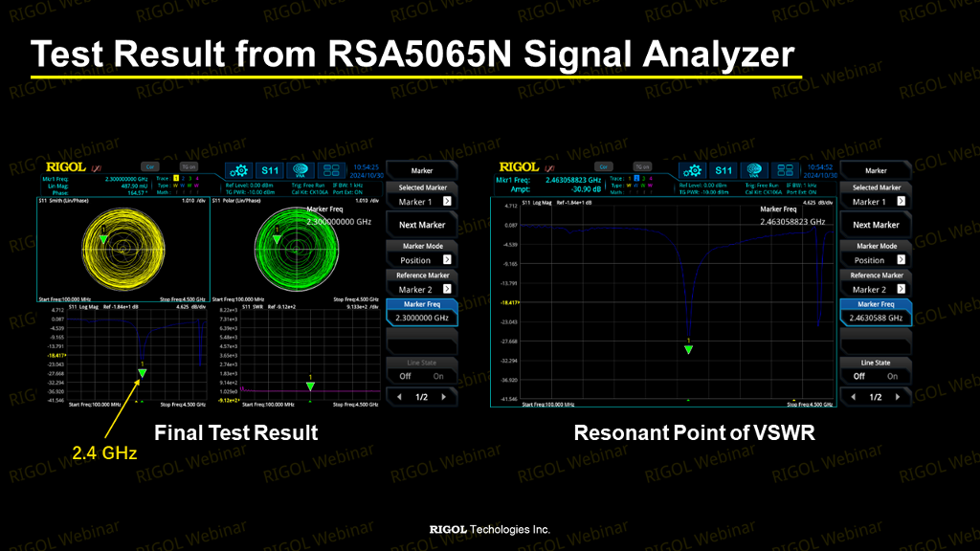Select marker 1 on the small S11 SWR plot
The width and height of the screenshot is (980, 551).
(310, 386)
